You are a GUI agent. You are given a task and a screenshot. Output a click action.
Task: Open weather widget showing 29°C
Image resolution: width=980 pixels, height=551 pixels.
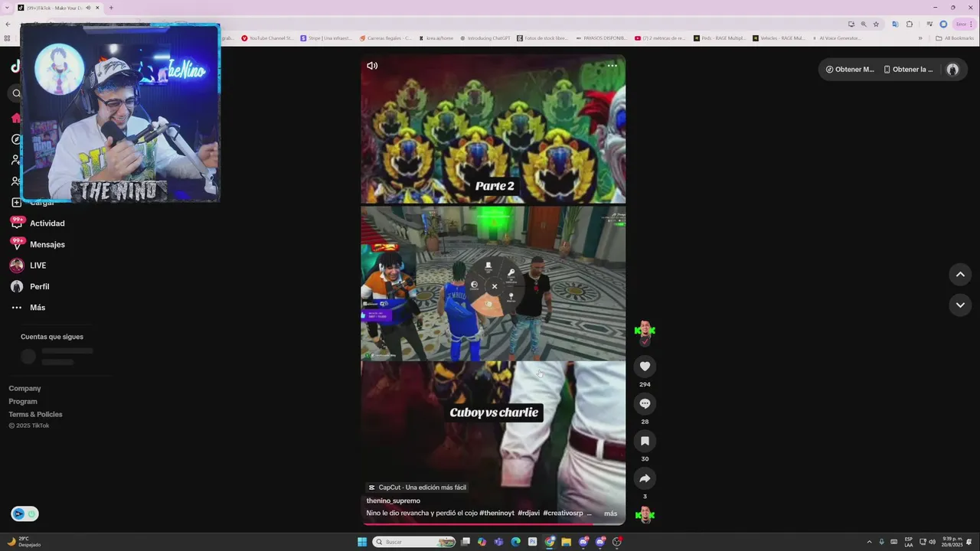pos(23,542)
